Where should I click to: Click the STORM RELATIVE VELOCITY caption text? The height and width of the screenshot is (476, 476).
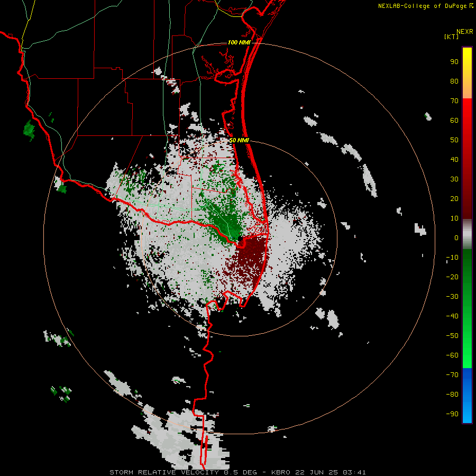pyautogui.click(x=164, y=472)
